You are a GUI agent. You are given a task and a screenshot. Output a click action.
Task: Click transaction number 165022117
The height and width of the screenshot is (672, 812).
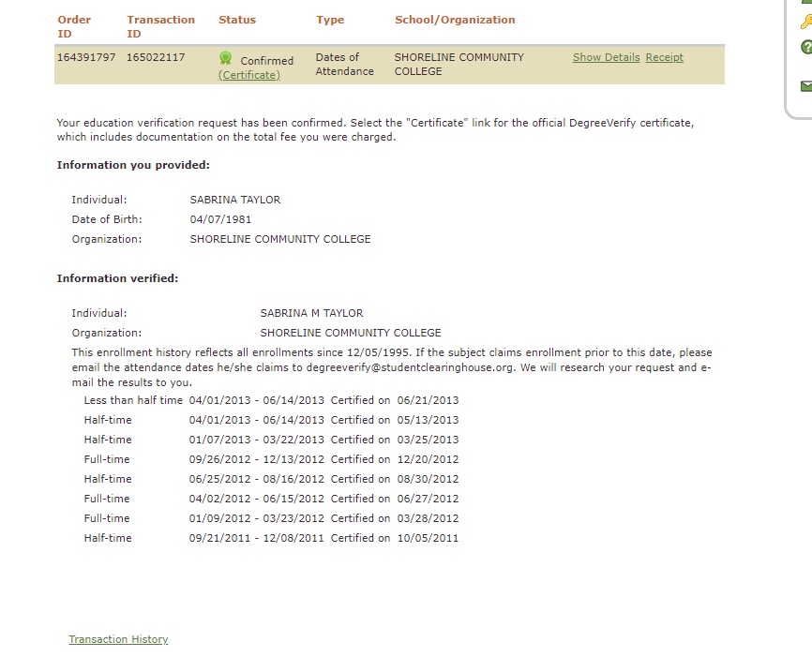[x=156, y=57]
